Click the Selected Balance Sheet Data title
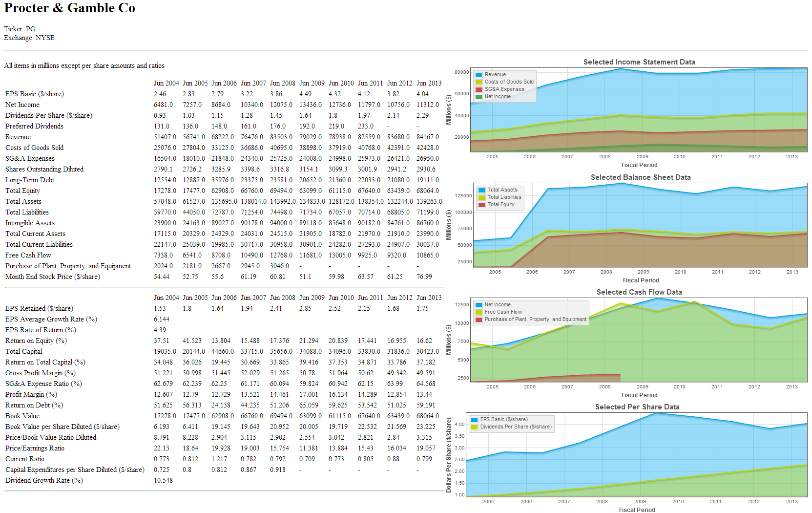This screenshot has height=513, width=812. coord(641,177)
